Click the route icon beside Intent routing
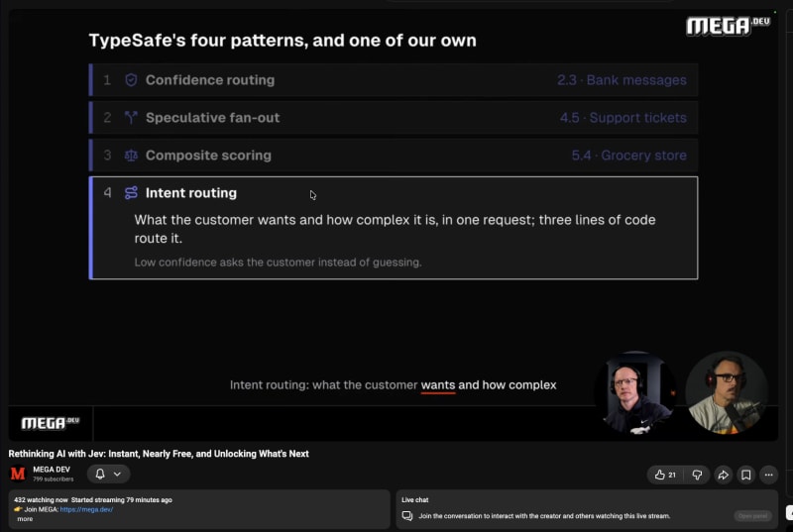This screenshot has height=532, width=793. click(x=131, y=193)
